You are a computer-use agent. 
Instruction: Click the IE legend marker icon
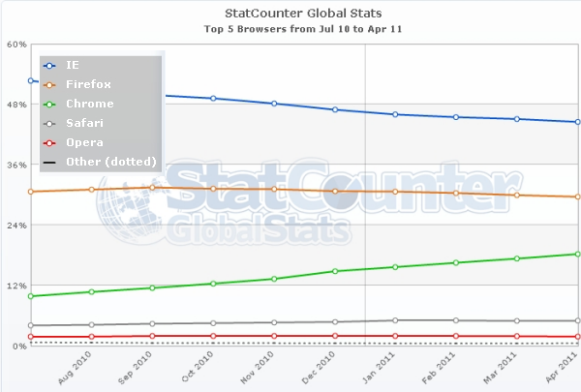point(48,65)
